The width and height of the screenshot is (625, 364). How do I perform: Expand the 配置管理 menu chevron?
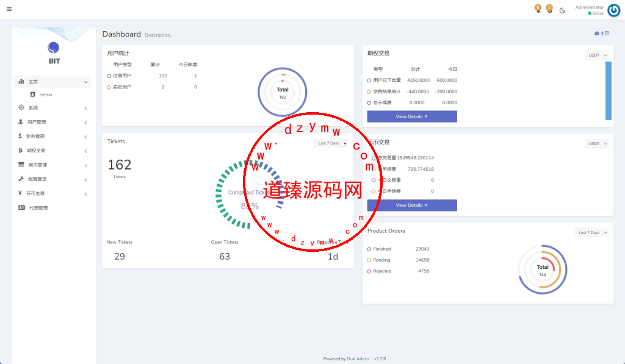click(x=85, y=180)
